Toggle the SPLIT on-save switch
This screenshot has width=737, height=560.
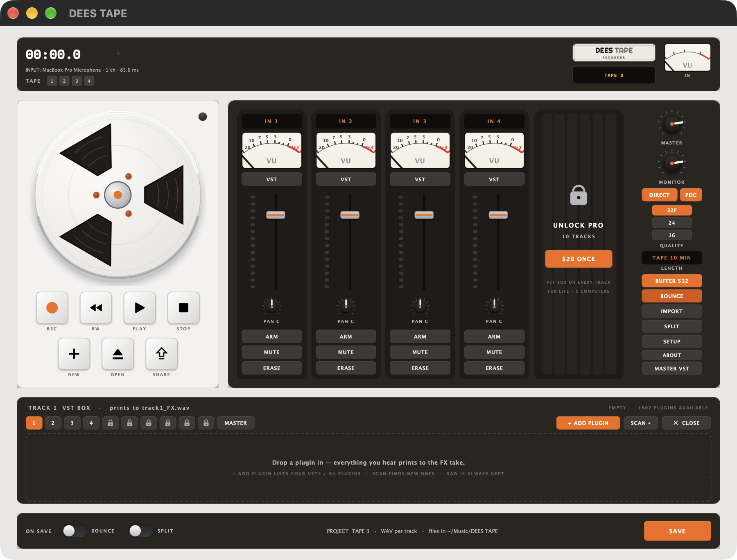click(x=141, y=531)
